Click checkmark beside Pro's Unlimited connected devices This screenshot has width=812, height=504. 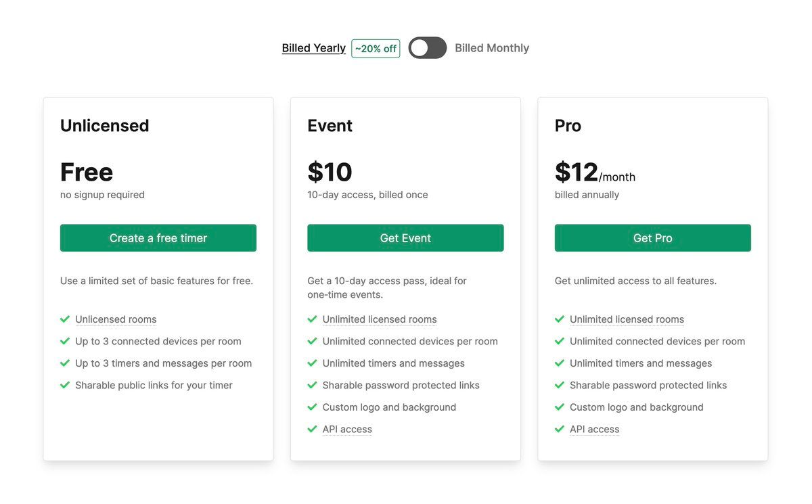coord(560,341)
